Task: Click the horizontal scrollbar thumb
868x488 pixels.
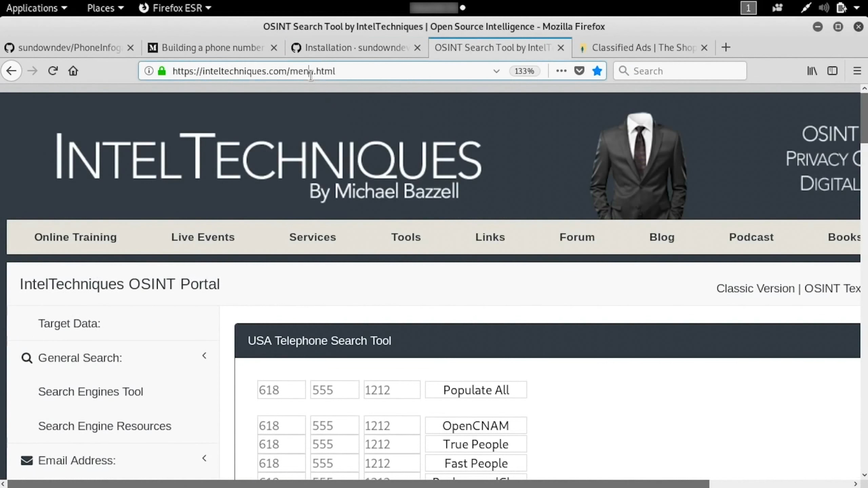Action: [358, 484]
